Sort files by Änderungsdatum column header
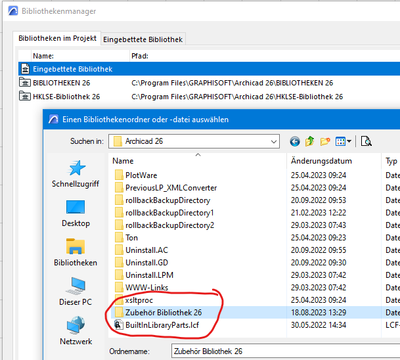The image size is (400, 360). (x=334, y=161)
